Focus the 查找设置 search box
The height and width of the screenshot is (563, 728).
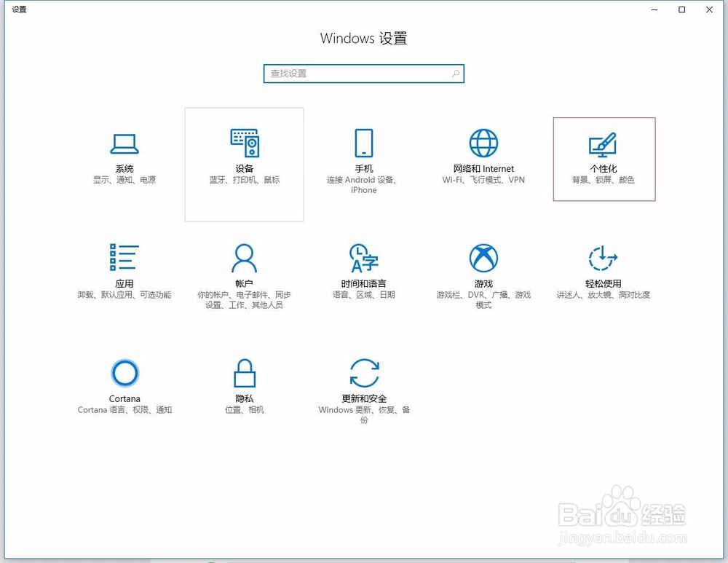pyautogui.click(x=364, y=74)
